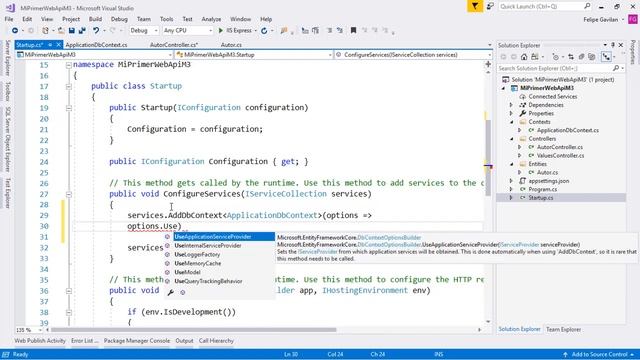Screen dimensions: 640x360
Task: Click the Undo arrow icon
Action: click(x=96, y=31)
